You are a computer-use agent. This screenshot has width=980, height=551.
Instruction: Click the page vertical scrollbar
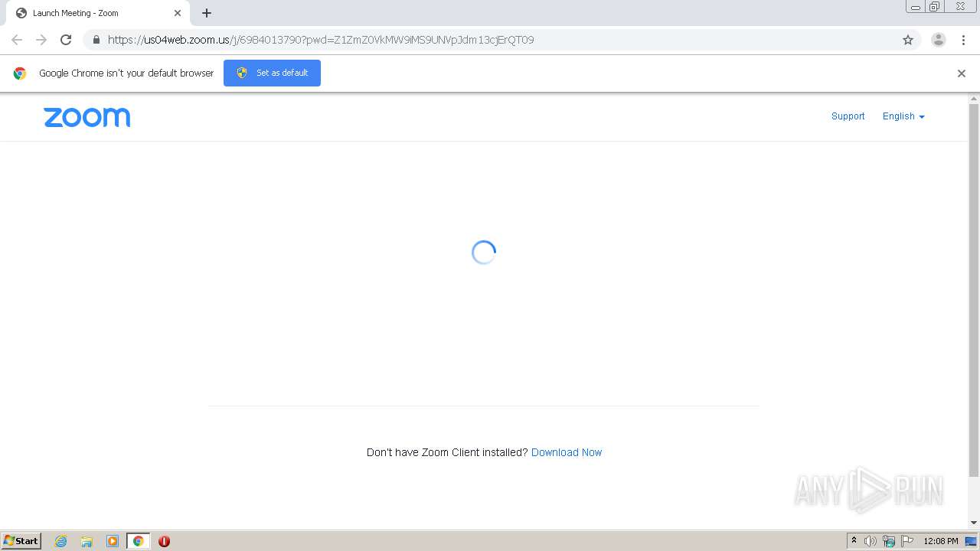[x=974, y=291]
